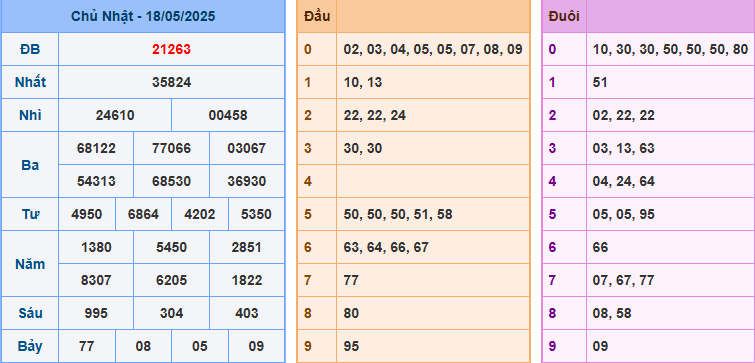Select fifth prize number 5450
Screen dimensions: 755x363
[171, 247]
